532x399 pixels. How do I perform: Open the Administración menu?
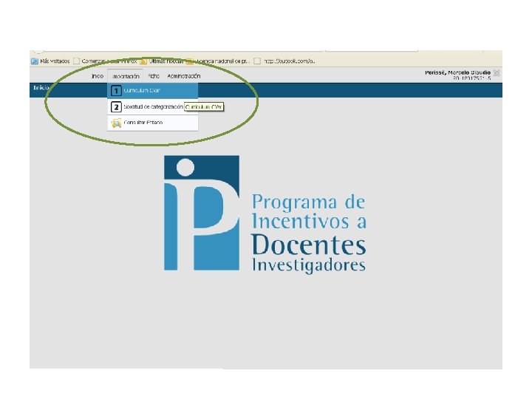[x=183, y=76]
